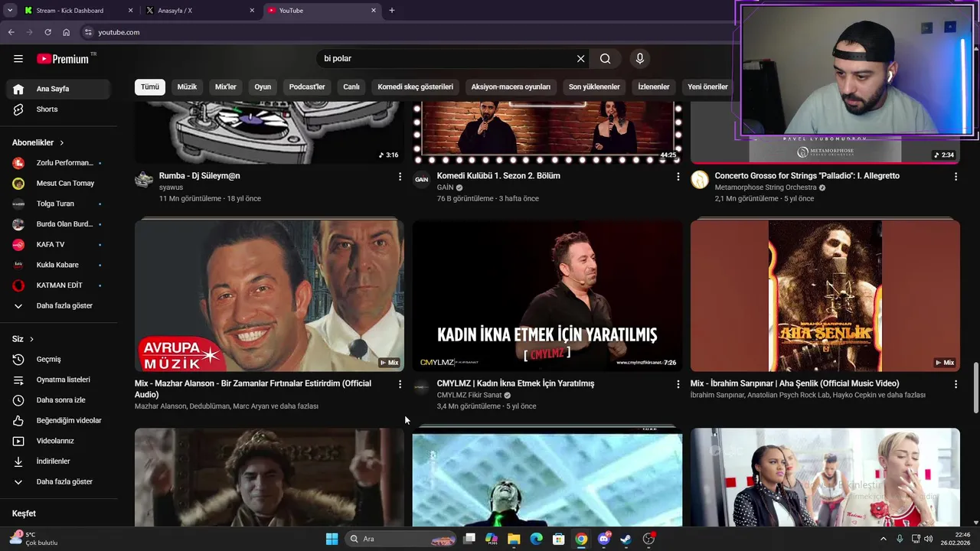Open Beğendiğim videolar list
The image size is (980, 551).
58,421
